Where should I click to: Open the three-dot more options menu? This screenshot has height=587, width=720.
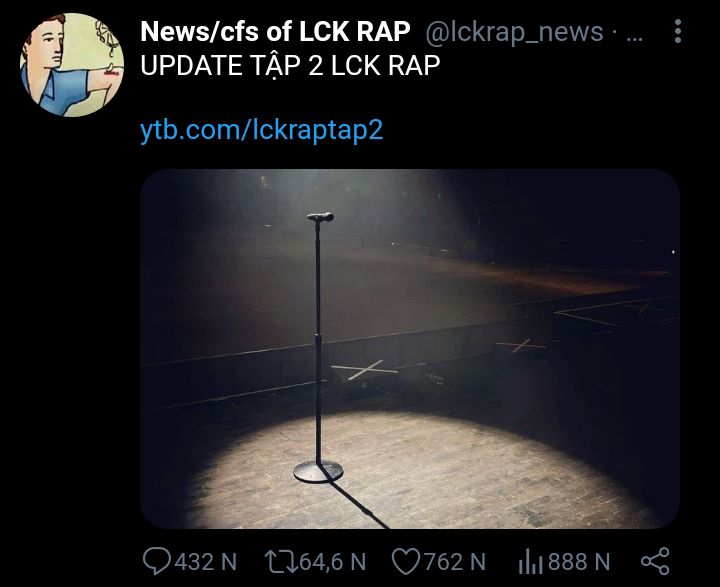point(678,31)
